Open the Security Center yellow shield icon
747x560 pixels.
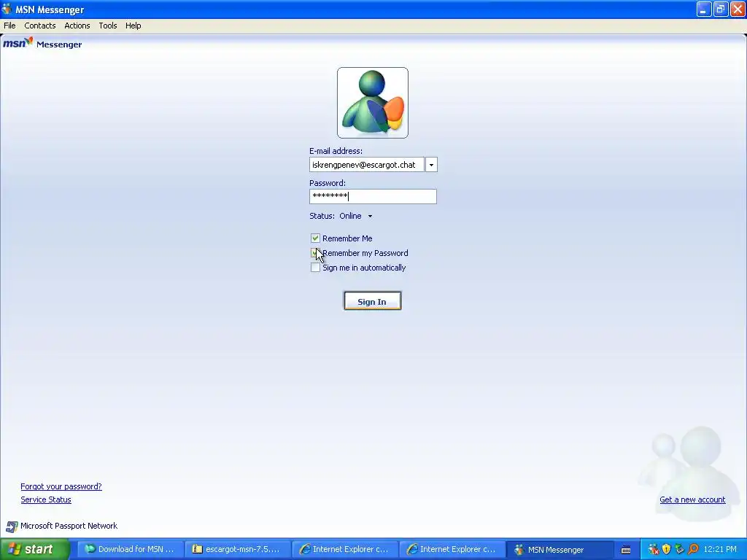[667, 550]
